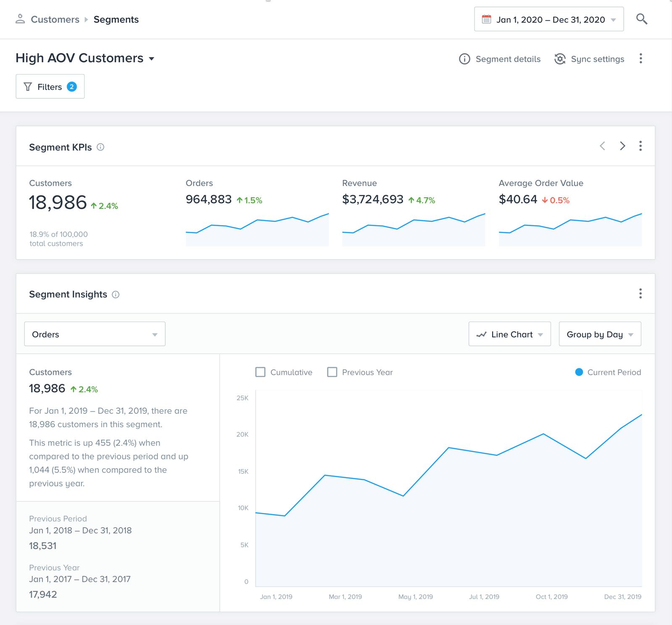The image size is (672, 625).
Task: Open Segment Insights three-dot menu
Action: pos(640,294)
